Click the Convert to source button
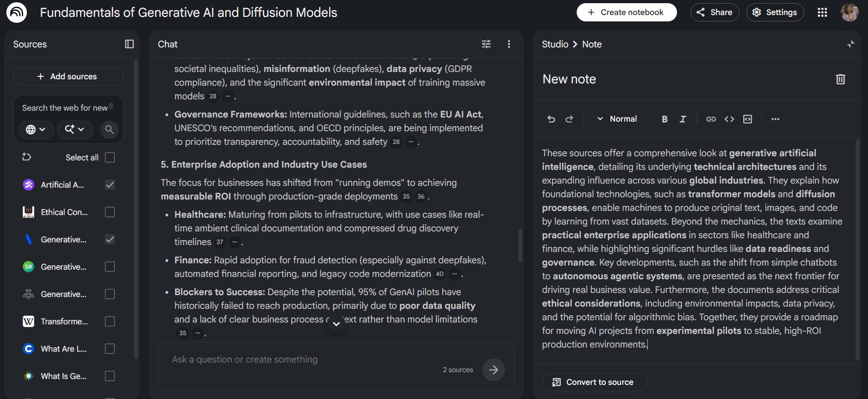The width and height of the screenshot is (868, 399). pos(594,382)
